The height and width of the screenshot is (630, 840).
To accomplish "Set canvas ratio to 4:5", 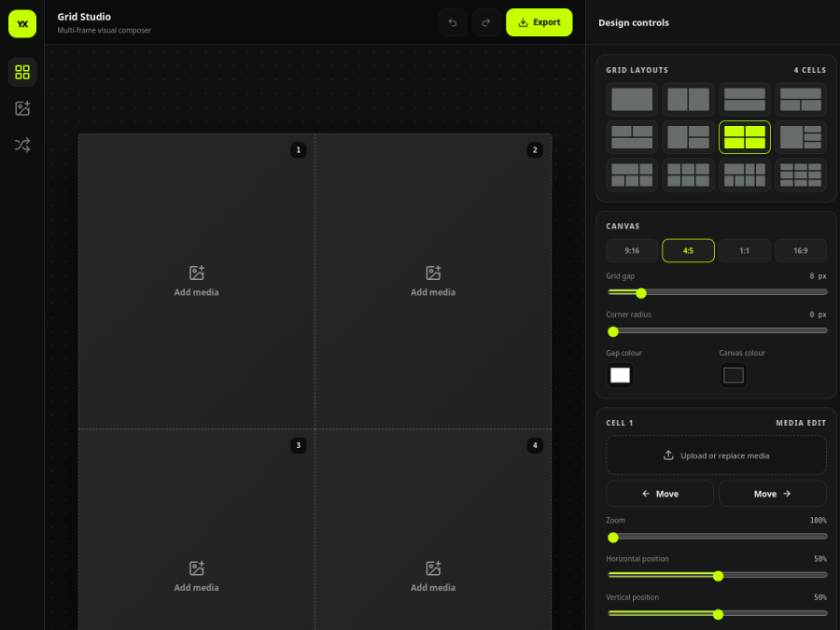I will pyautogui.click(x=688, y=251).
